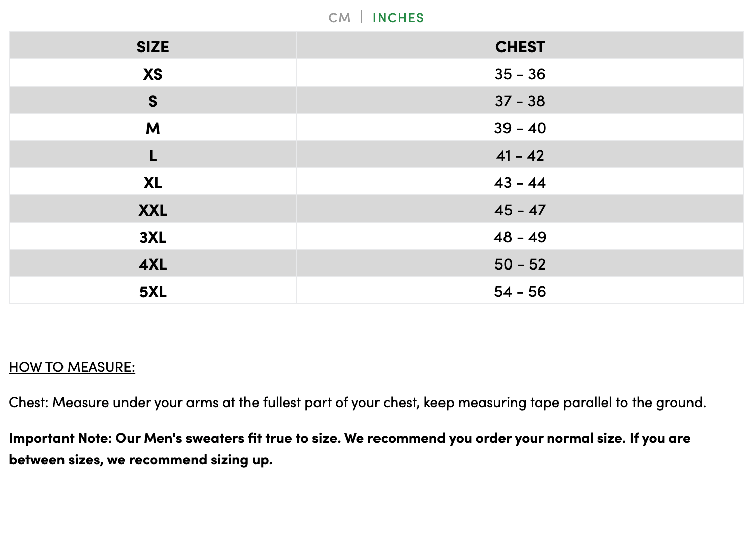Click the Important Note sizing paragraph
Image resolution: width=756 pixels, height=536 pixels.
point(349,449)
